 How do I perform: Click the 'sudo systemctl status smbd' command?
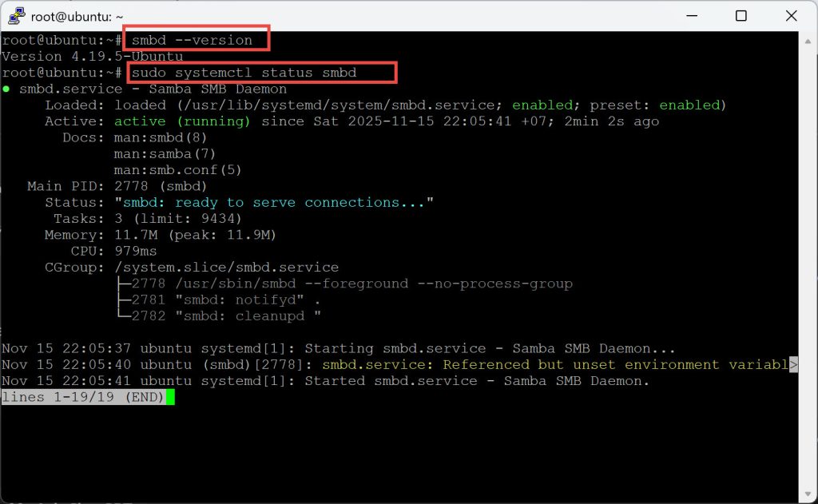244,73
